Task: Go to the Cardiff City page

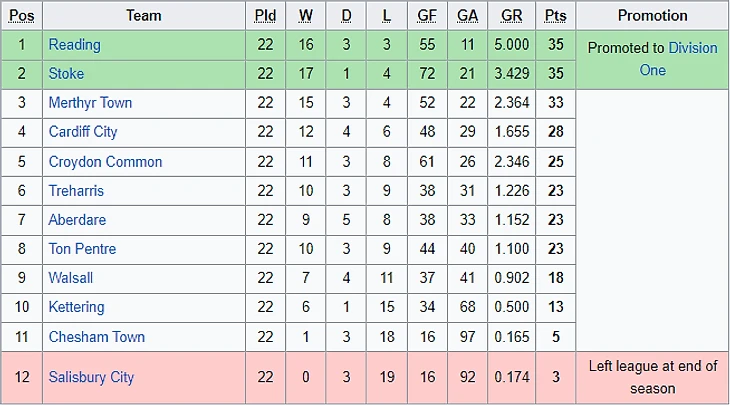Action: tap(83, 132)
